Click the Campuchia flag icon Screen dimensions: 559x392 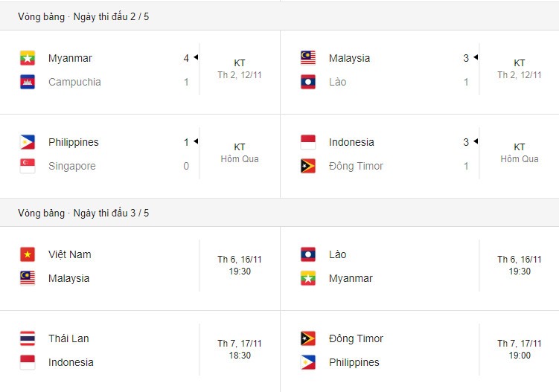(28, 82)
